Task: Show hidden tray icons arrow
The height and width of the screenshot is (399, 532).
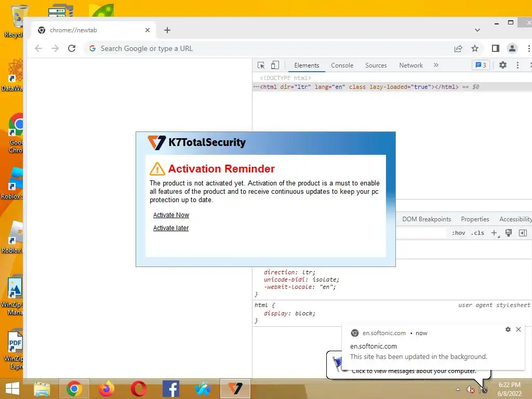Action: [x=458, y=390]
